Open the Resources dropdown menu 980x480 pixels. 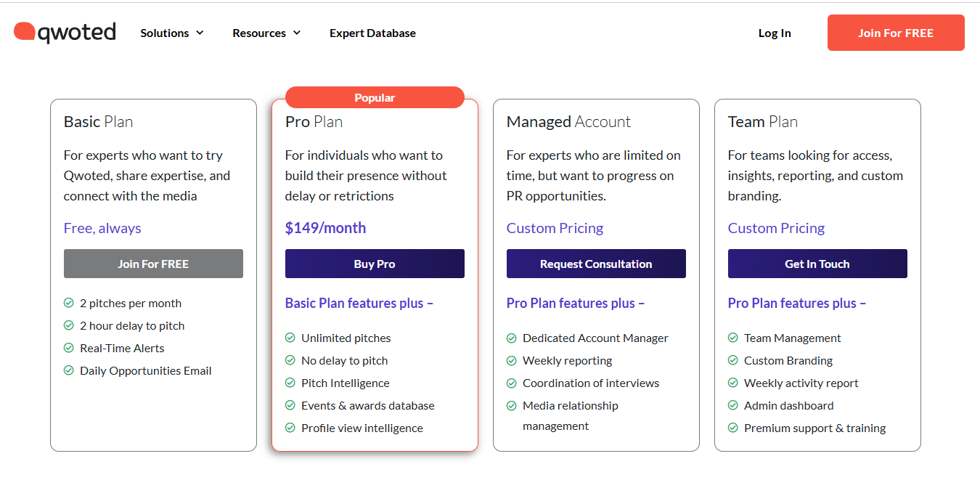266,33
